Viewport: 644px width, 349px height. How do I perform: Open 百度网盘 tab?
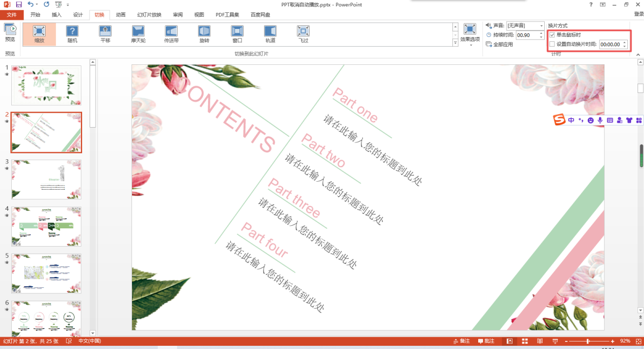(x=260, y=14)
